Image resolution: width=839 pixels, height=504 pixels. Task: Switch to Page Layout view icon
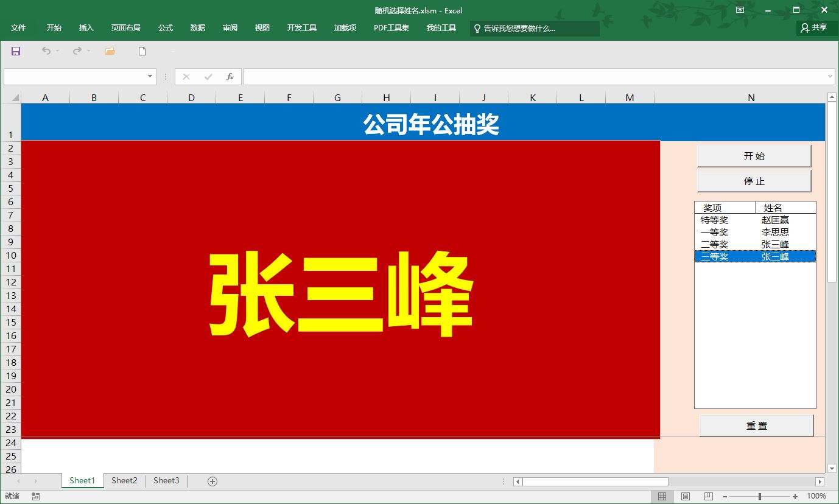[x=686, y=497]
